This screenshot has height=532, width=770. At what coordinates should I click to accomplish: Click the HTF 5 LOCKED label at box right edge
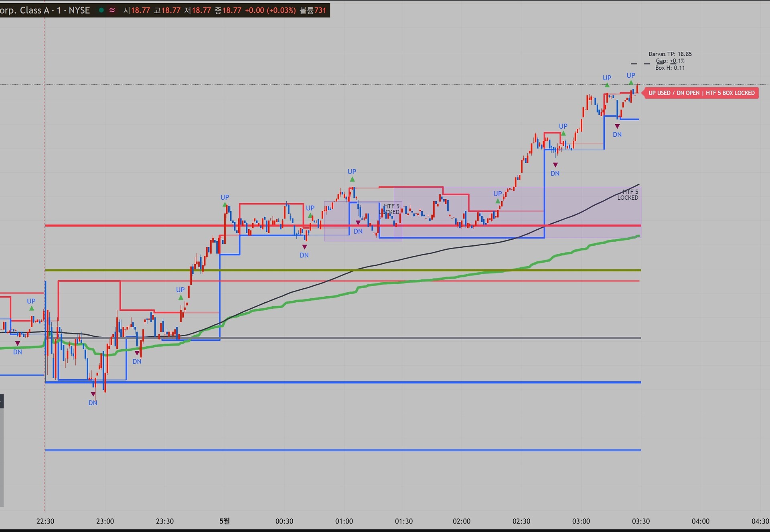(628, 194)
